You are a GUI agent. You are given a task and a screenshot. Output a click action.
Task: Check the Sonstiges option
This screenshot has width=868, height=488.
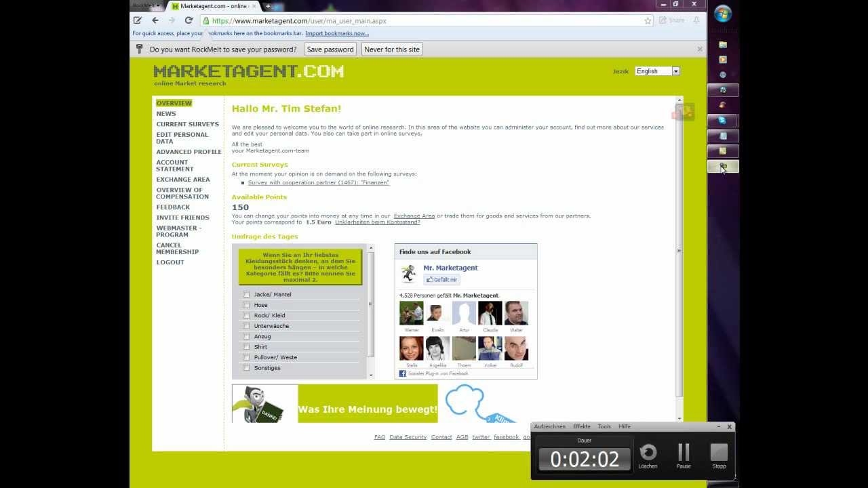246,368
